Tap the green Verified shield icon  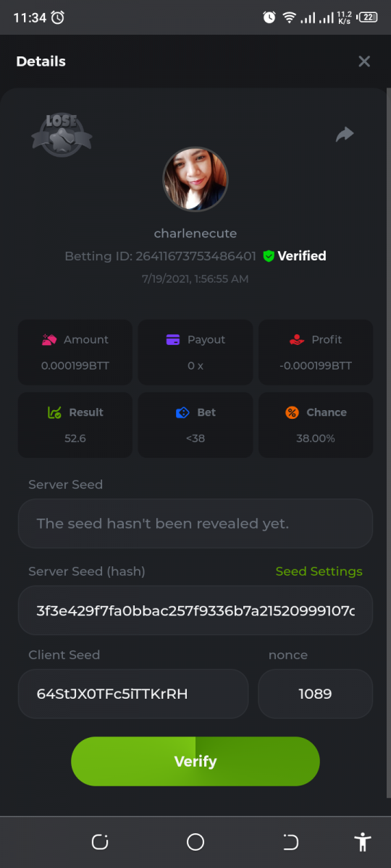coord(269,256)
